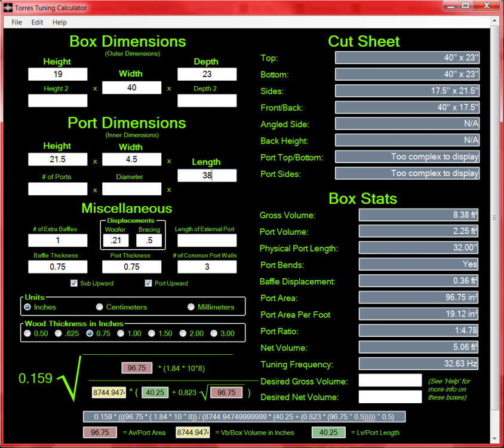Viewport: 504px width, 448px height.
Task: Click the vertical scrollbar up arrow
Action: pyautogui.click(x=494, y=21)
